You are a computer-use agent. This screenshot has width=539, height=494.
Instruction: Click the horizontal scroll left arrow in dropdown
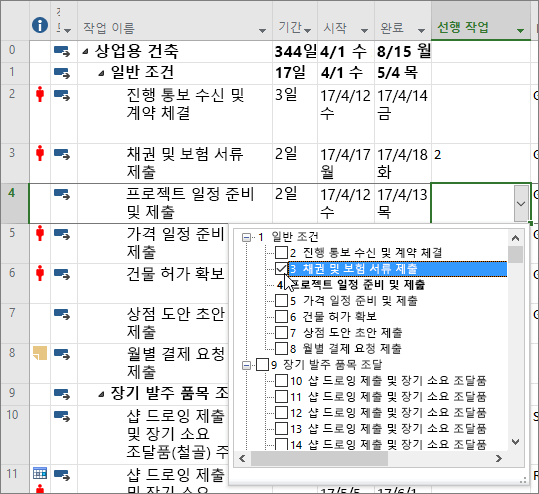click(242, 458)
